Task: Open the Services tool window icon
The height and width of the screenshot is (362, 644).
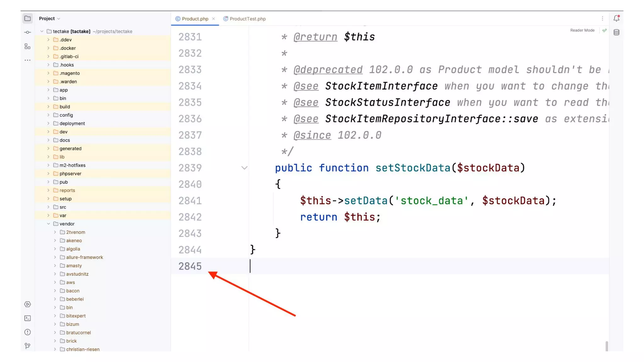Action: (x=28, y=304)
